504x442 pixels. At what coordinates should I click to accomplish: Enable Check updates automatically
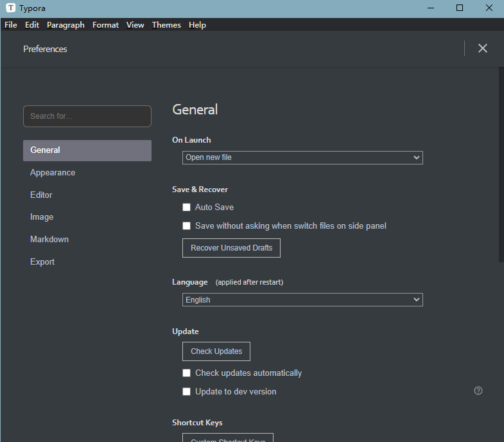(x=186, y=373)
